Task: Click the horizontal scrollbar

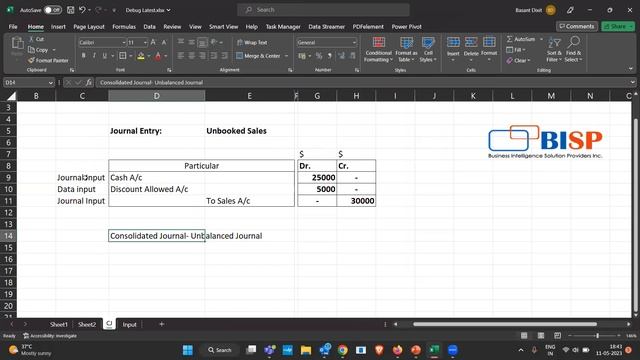Action: point(505,324)
